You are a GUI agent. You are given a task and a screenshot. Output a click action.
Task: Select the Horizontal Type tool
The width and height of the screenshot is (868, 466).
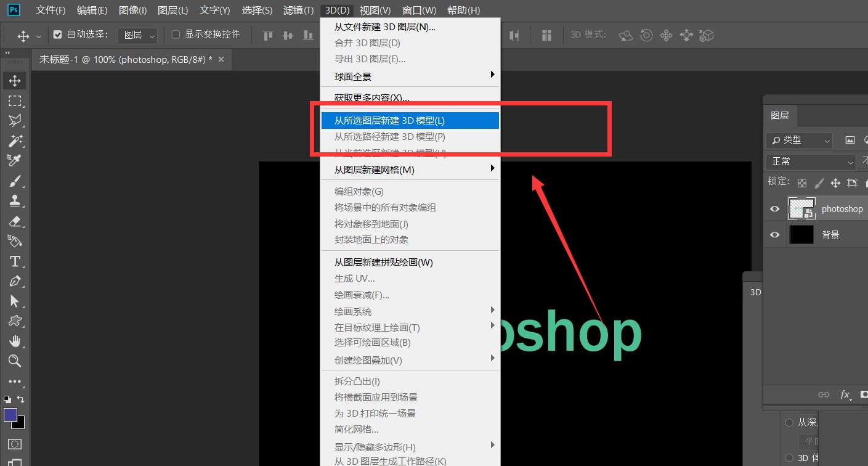tap(15, 261)
